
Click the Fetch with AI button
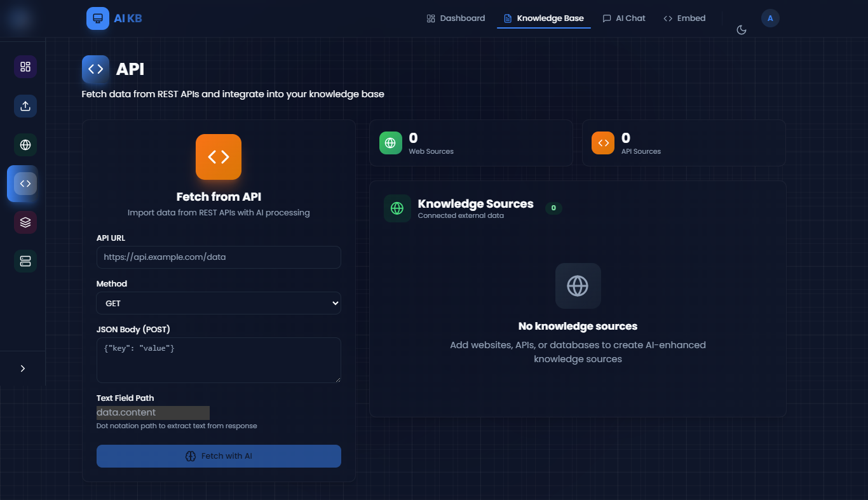(219, 456)
